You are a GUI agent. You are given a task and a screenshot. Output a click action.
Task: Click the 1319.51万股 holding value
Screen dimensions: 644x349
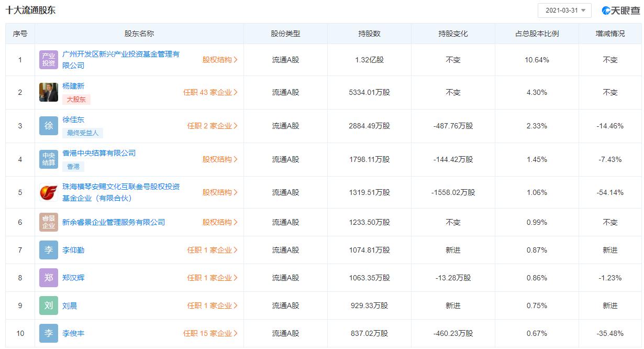coord(370,192)
